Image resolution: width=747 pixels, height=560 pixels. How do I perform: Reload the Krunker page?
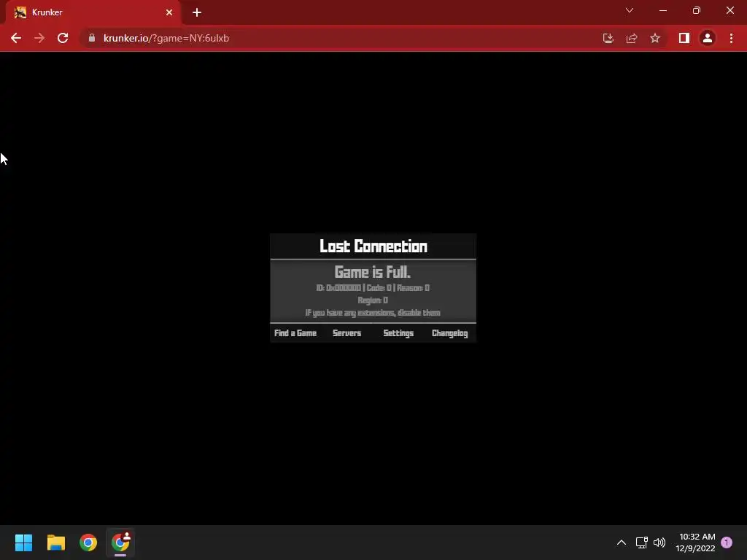(x=63, y=38)
